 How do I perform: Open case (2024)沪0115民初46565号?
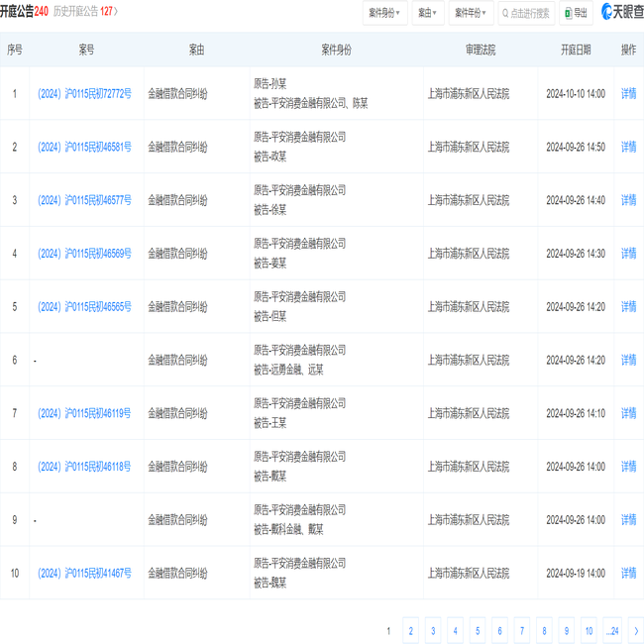point(84,307)
